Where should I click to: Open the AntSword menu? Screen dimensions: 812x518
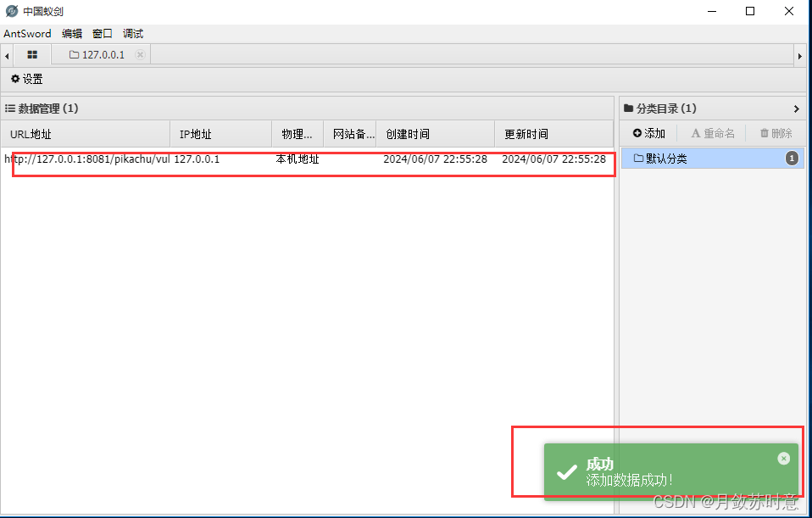[x=27, y=34]
